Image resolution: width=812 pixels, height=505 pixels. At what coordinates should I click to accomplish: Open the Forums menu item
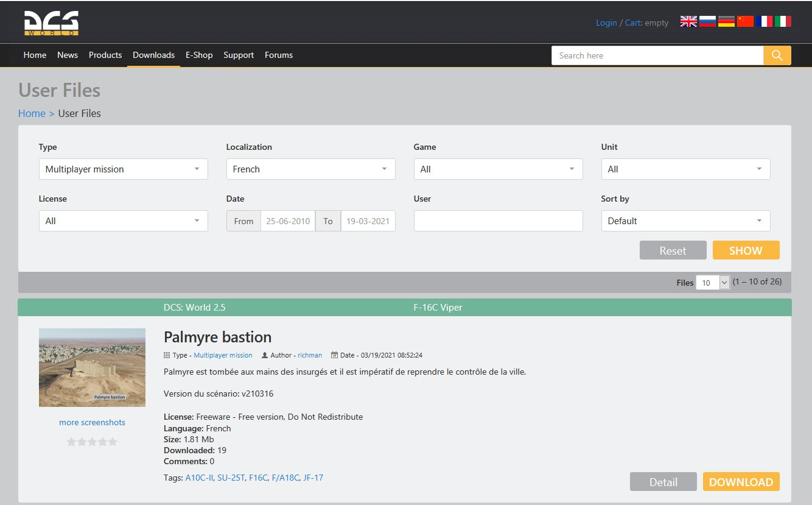(x=279, y=55)
